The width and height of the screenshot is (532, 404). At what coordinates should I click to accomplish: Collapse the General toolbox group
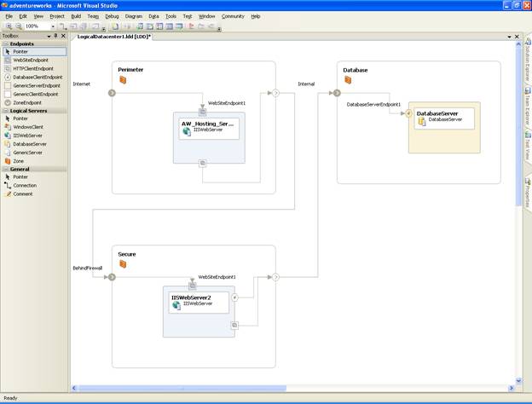pos(6,169)
